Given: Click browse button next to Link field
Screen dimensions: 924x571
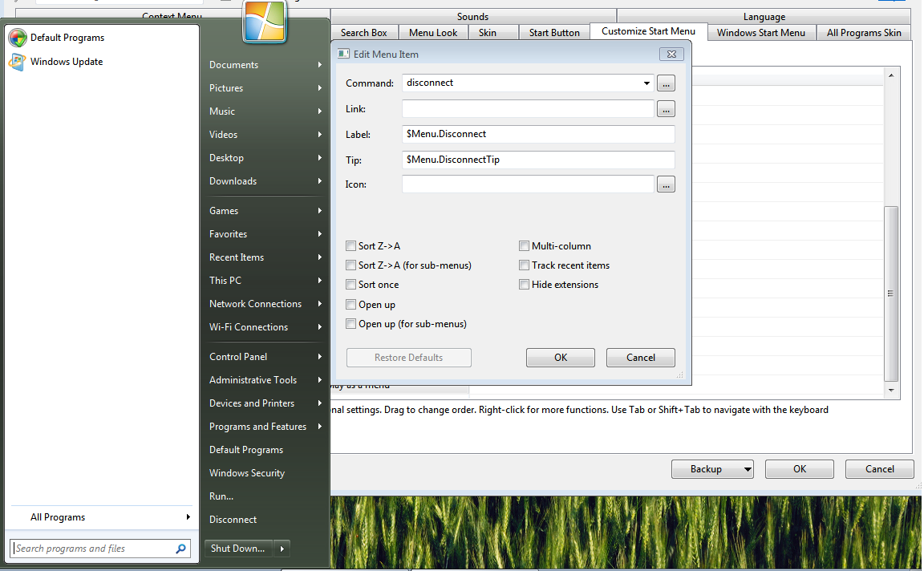Looking at the screenshot, I should click(666, 109).
